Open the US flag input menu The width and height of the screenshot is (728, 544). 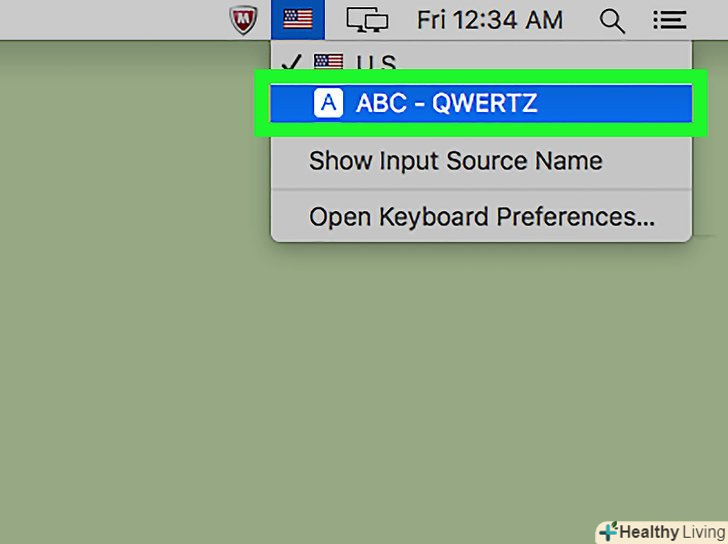coord(298,19)
